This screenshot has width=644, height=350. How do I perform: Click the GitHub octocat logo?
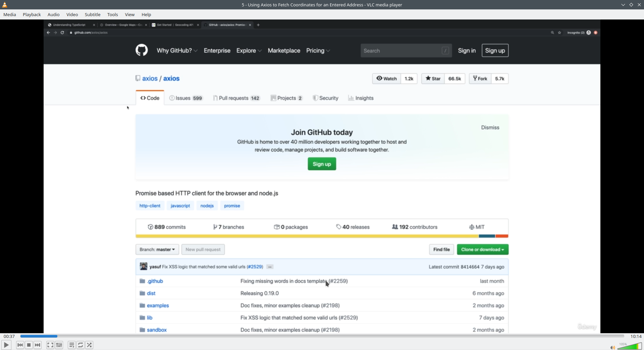(x=142, y=50)
